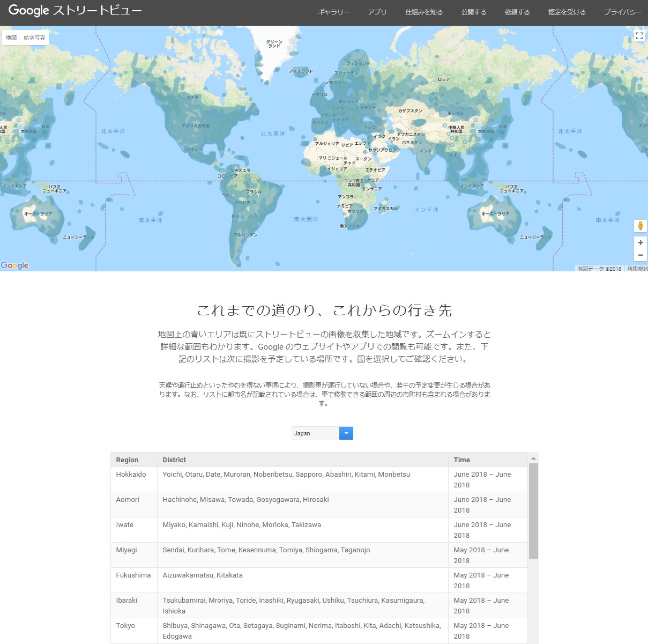Open the プライバシー page
The height and width of the screenshot is (644, 648).
tap(623, 12)
